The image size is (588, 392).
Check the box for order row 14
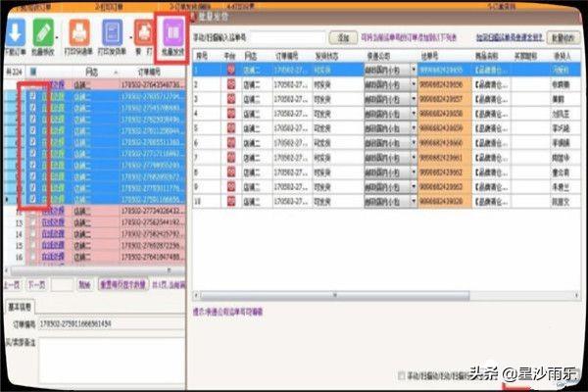33,234
